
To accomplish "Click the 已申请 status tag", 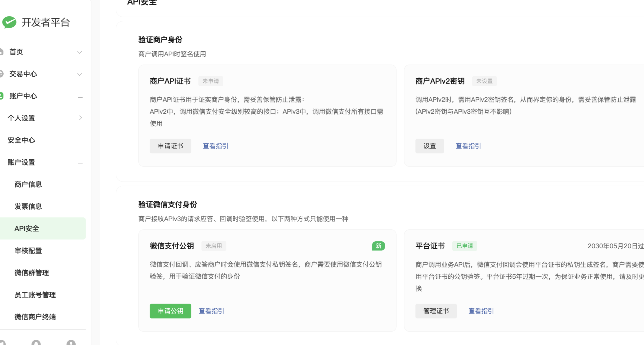I will (x=464, y=246).
